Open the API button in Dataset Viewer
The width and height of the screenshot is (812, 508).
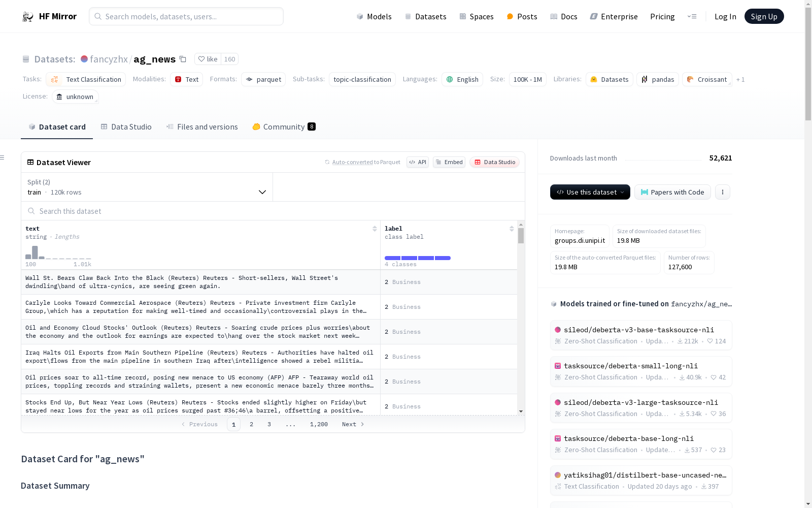[x=418, y=162]
